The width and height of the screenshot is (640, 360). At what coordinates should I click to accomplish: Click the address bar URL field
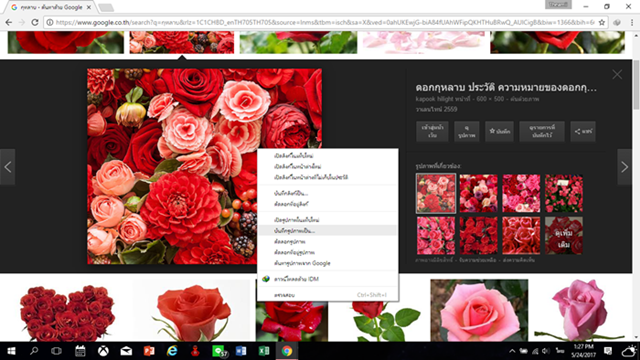click(x=324, y=22)
